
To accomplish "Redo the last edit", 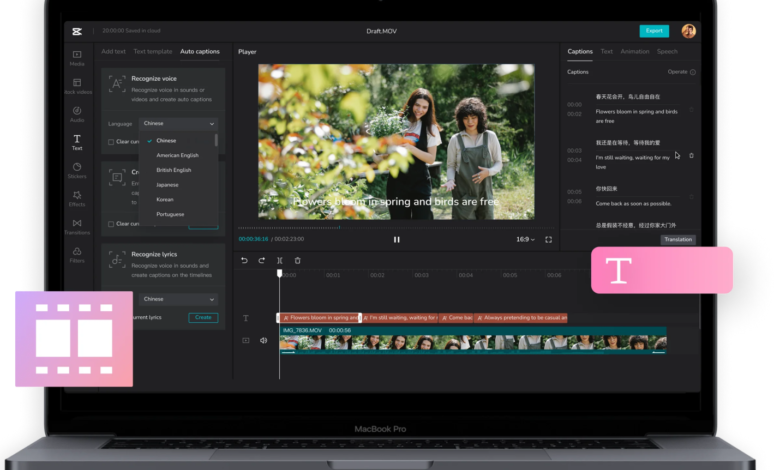I will click(262, 260).
